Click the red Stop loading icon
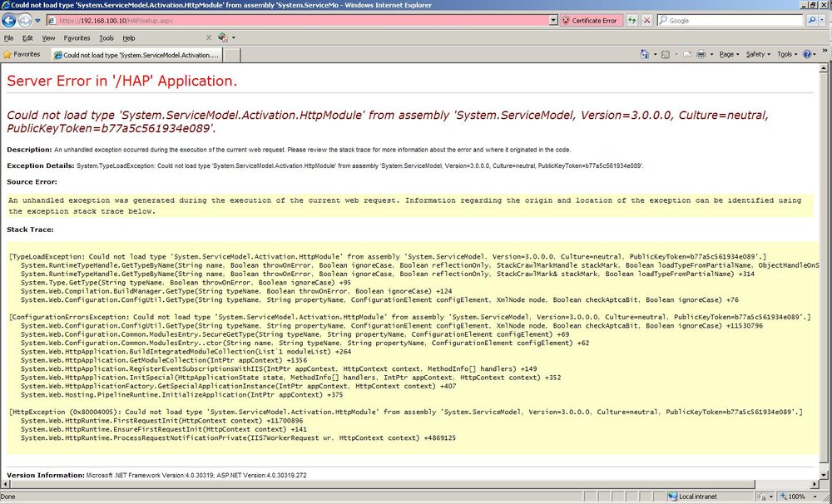The height and width of the screenshot is (504, 832). (646, 21)
